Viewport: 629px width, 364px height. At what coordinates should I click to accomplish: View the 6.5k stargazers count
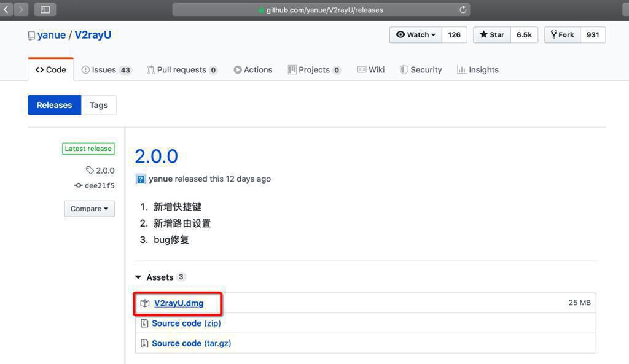(x=524, y=35)
